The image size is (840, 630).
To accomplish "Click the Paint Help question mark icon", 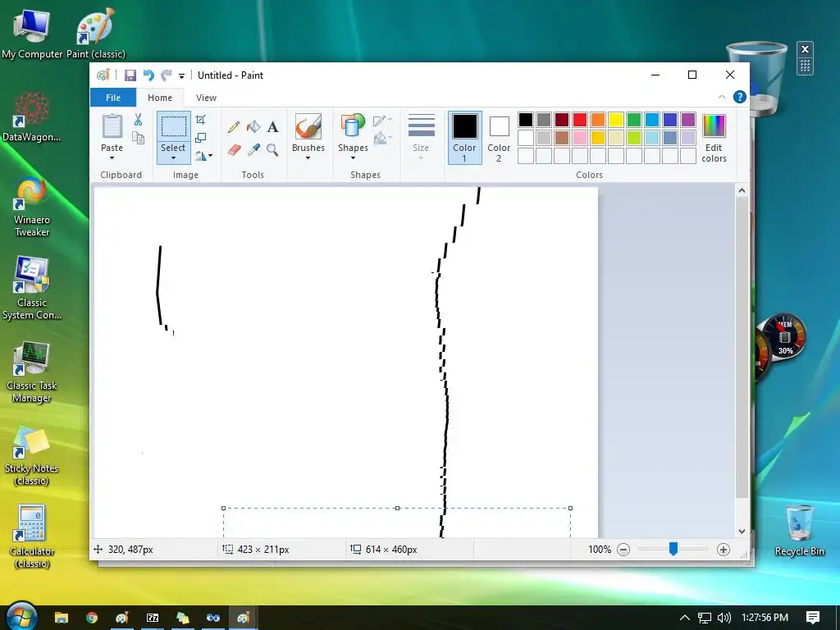I will (740, 97).
